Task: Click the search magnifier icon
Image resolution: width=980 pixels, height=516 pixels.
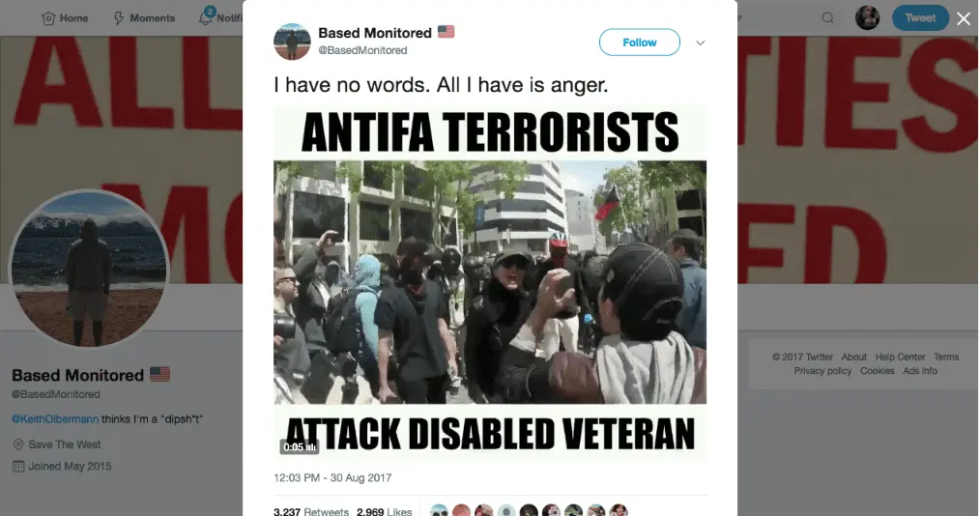Action: [x=827, y=18]
